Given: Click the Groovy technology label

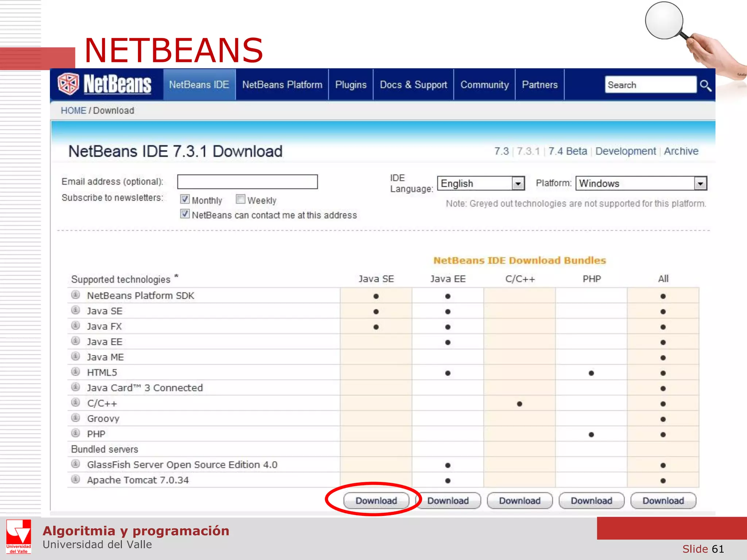Looking at the screenshot, I should 103,419.
